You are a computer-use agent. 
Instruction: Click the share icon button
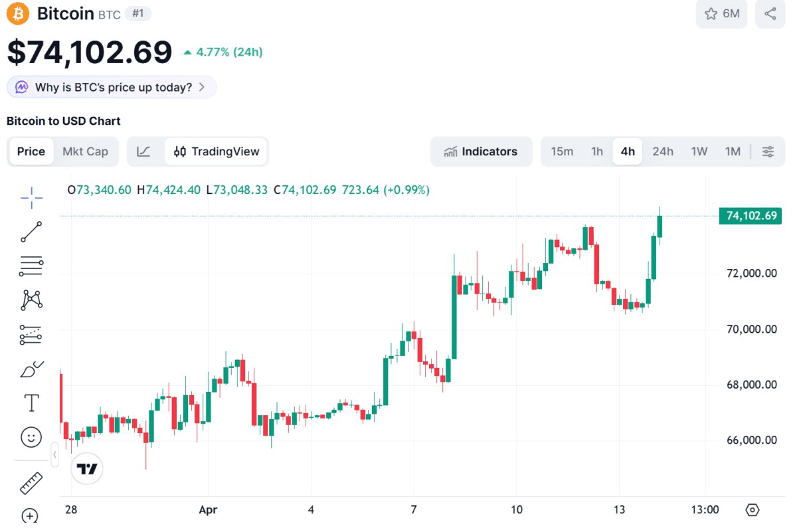(770, 14)
